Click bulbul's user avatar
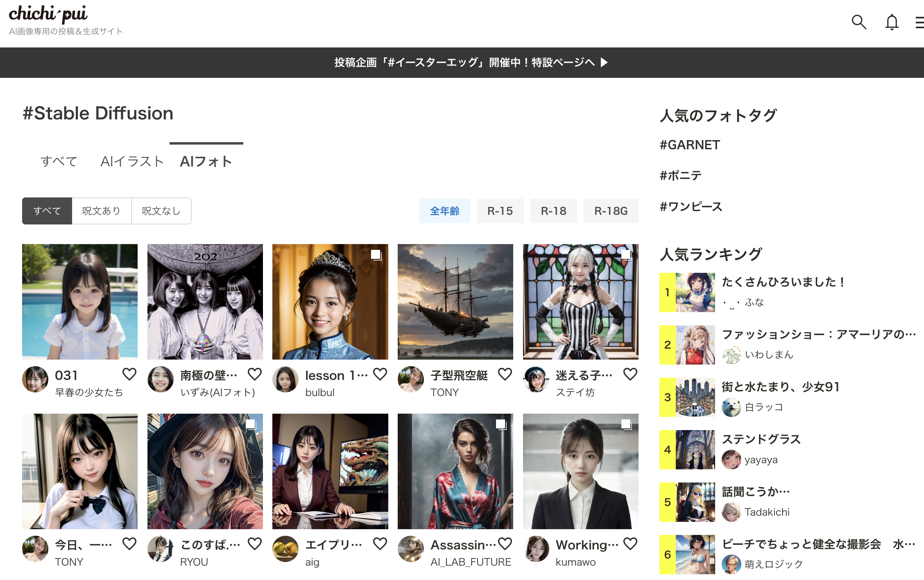924x580 pixels. click(x=285, y=379)
